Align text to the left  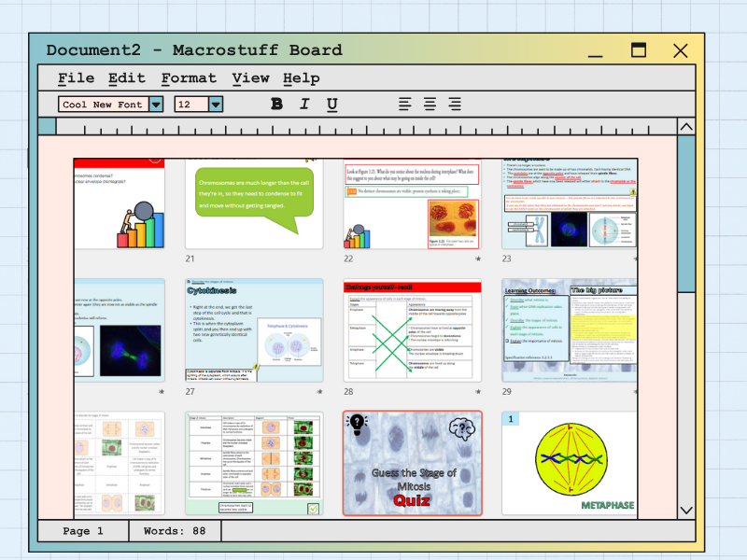click(x=405, y=105)
